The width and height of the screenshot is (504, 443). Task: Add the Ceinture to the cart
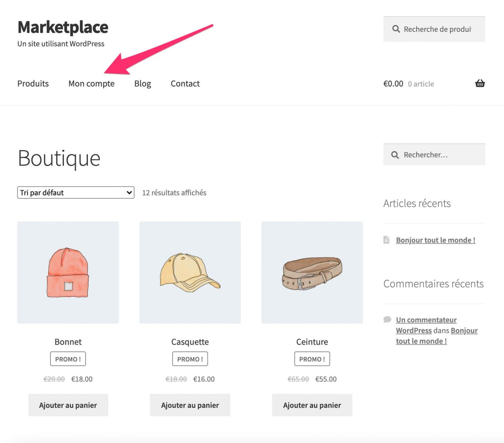click(x=312, y=405)
